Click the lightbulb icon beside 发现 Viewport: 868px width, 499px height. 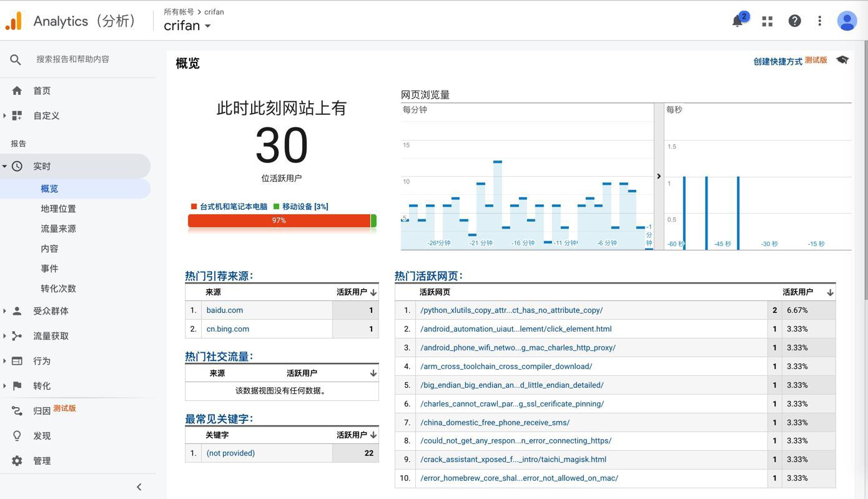pyautogui.click(x=17, y=436)
